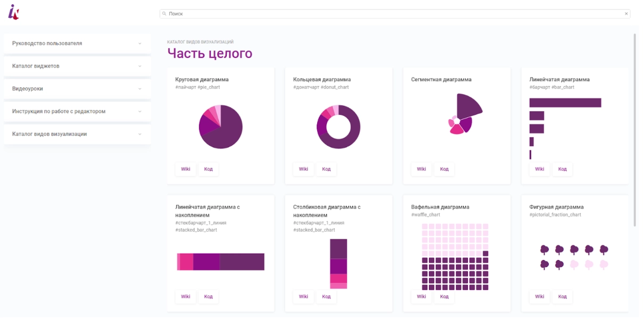Screen dimensions: 644x318
Task: Click the donut chart illustration
Action: pyautogui.click(x=338, y=127)
